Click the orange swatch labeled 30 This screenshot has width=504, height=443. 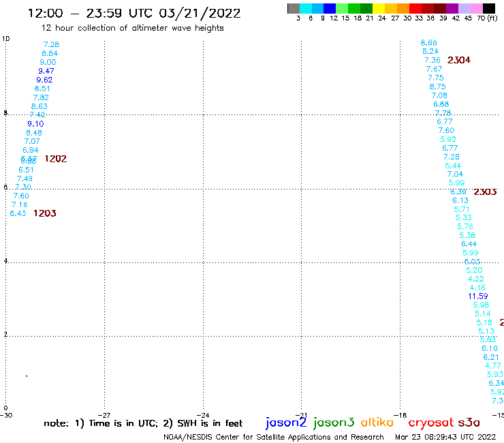click(403, 8)
